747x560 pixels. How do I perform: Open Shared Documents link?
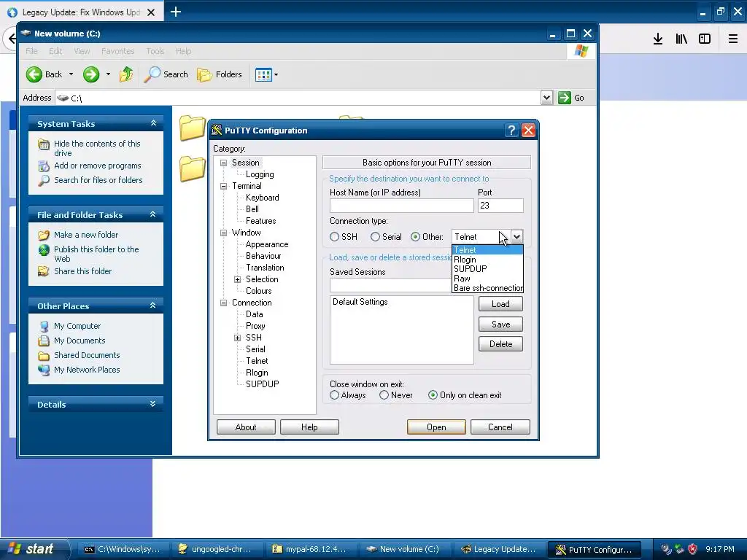click(x=87, y=355)
